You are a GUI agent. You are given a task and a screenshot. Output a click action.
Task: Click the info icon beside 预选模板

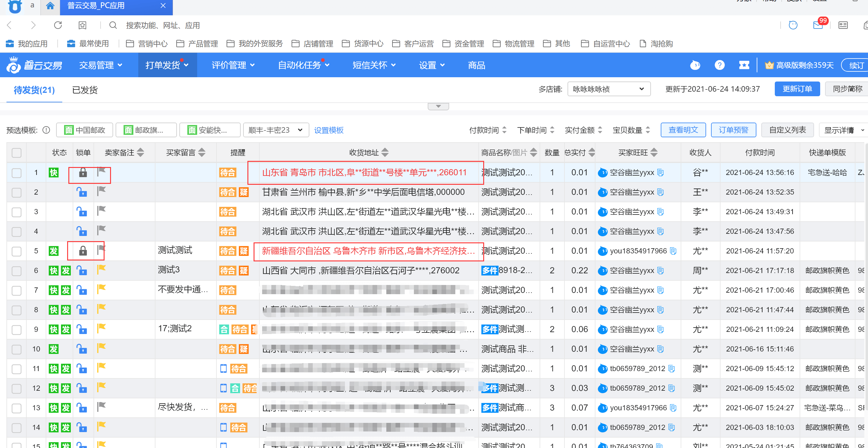click(x=47, y=130)
